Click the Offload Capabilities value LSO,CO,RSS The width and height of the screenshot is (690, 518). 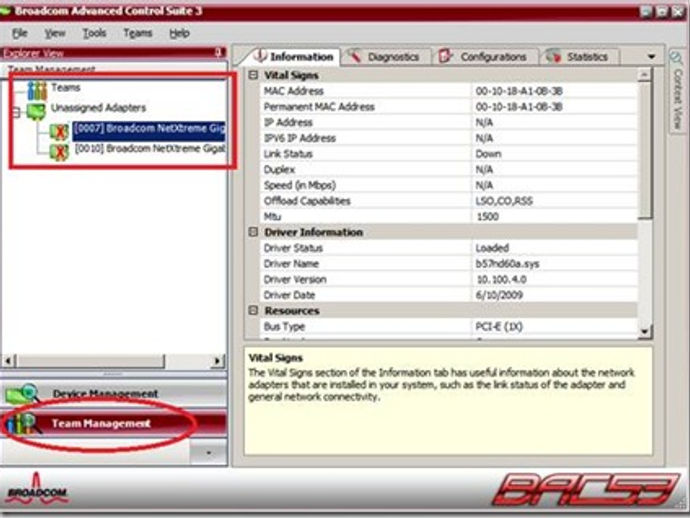tap(504, 201)
